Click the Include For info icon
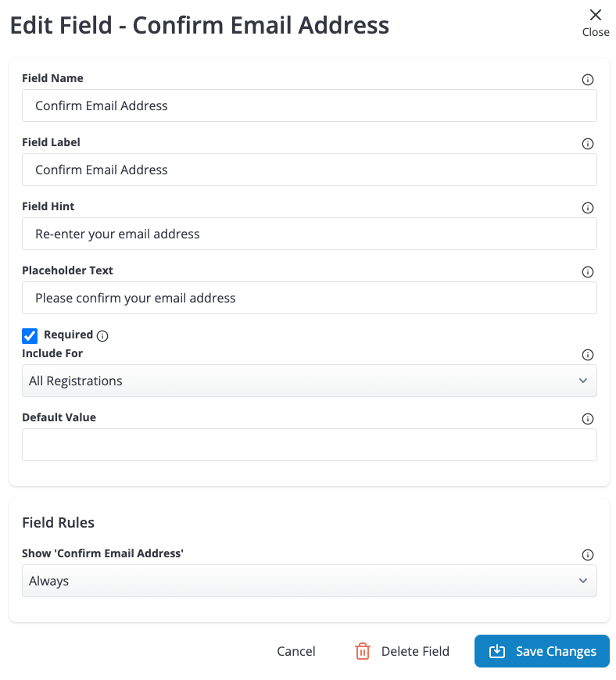This screenshot has height=680, width=616. point(587,355)
